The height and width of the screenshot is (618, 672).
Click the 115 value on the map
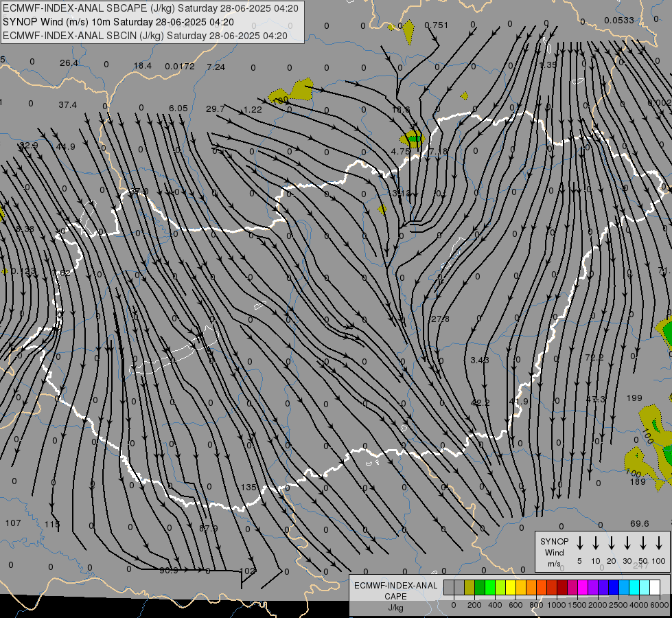(x=52, y=525)
